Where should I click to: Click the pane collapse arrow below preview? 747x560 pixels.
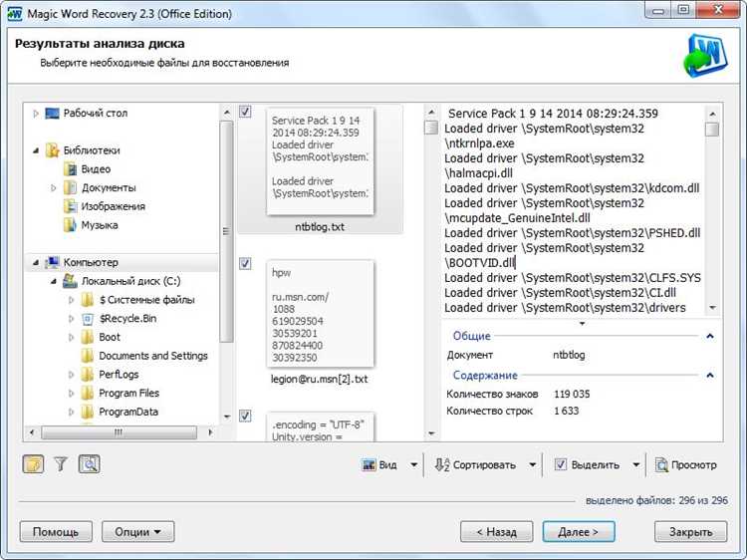pos(582,324)
